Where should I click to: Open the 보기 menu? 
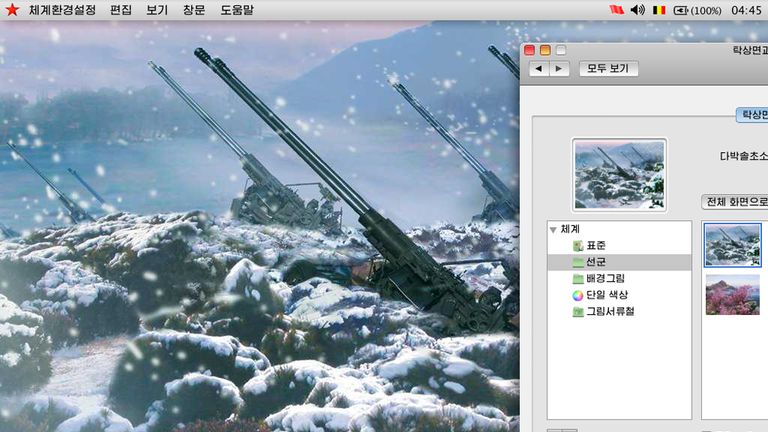(157, 10)
